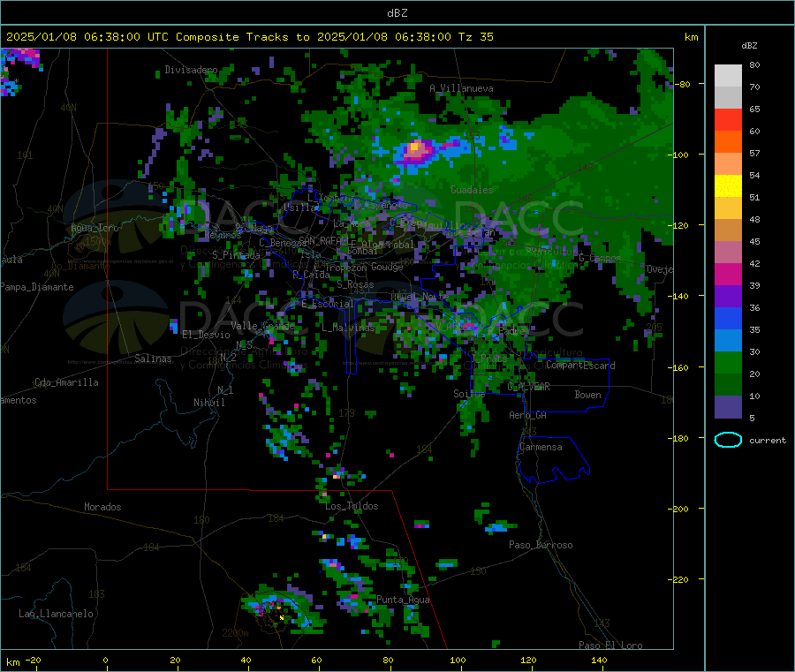Click the CompartEscard map label
Image resolution: width=795 pixels, height=672 pixels.
[580, 366]
